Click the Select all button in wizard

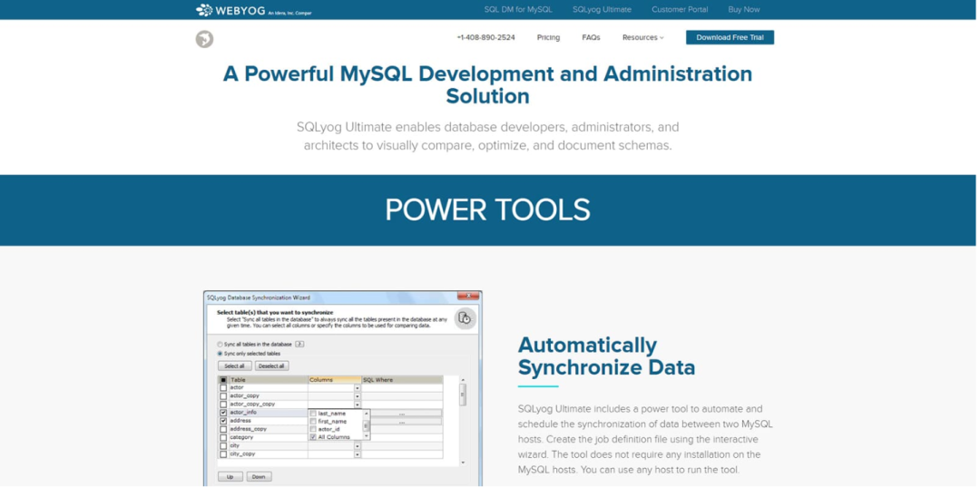[x=234, y=365]
